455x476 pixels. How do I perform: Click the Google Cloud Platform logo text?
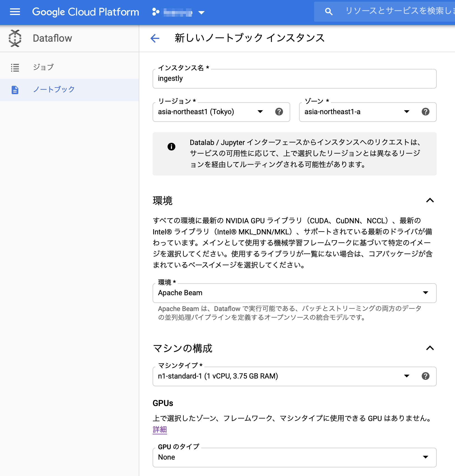pyautogui.click(x=85, y=12)
